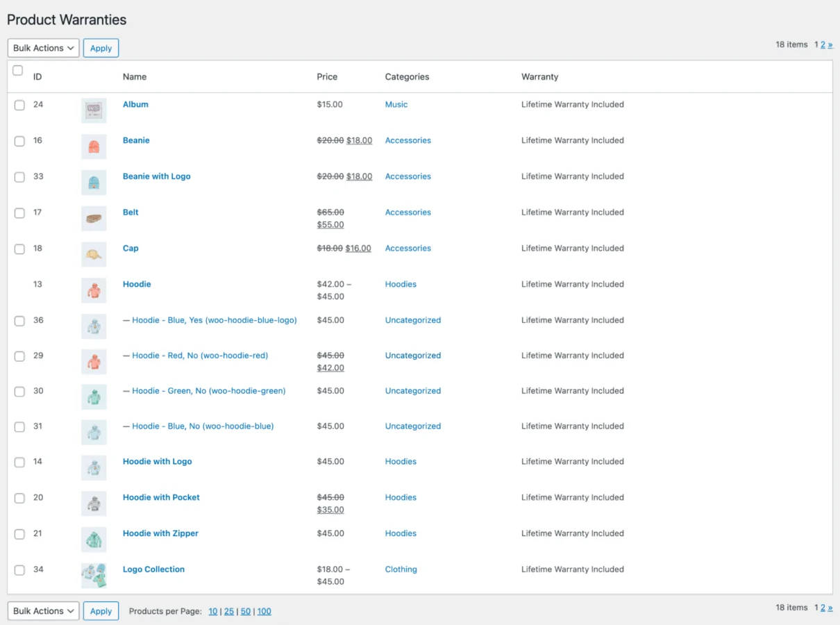Open Hoodie - Blue, Yes variation link
Screen dimensions: 840x625
pos(215,321)
